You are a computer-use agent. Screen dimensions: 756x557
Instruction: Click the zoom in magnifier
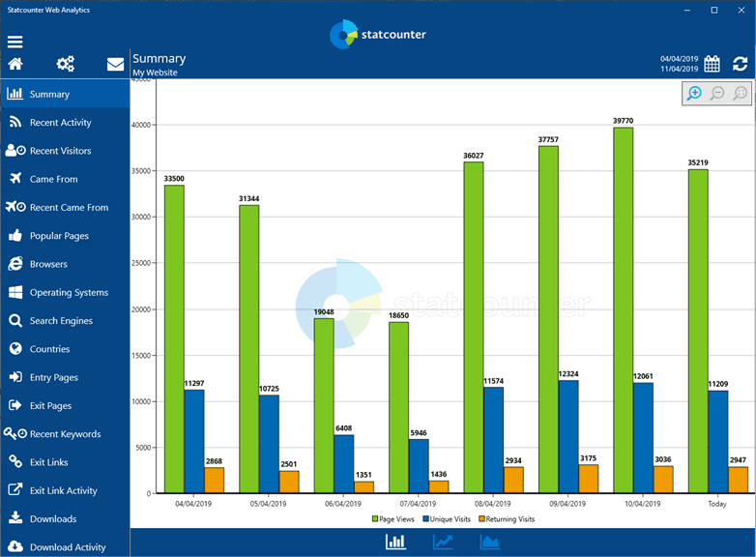point(694,93)
